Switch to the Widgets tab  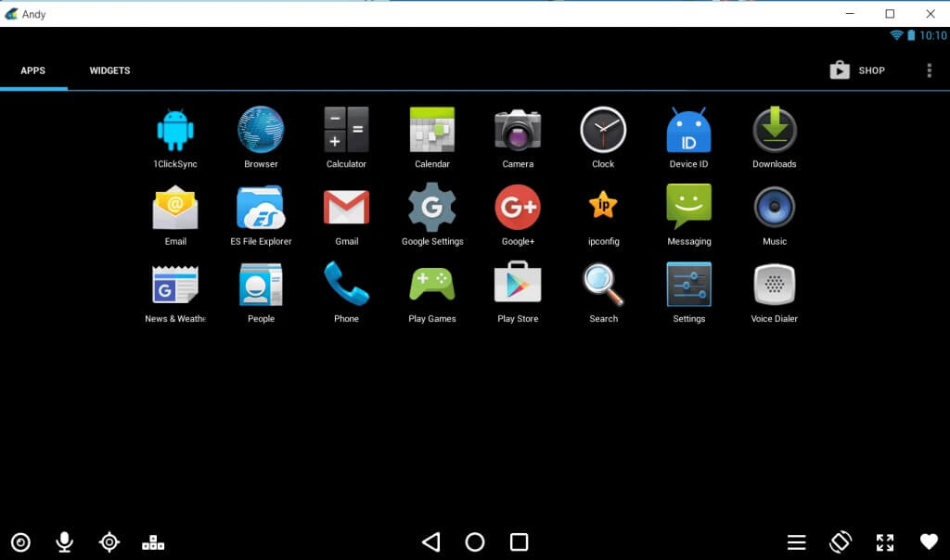click(x=109, y=70)
